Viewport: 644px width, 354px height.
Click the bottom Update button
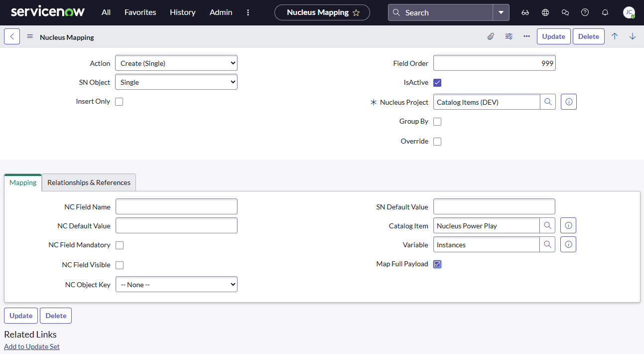[21, 316]
